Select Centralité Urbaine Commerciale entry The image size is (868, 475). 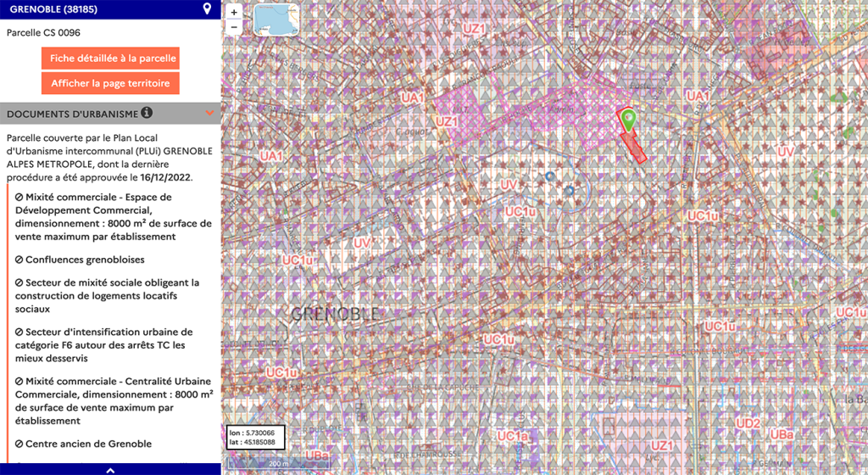(108, 400)
